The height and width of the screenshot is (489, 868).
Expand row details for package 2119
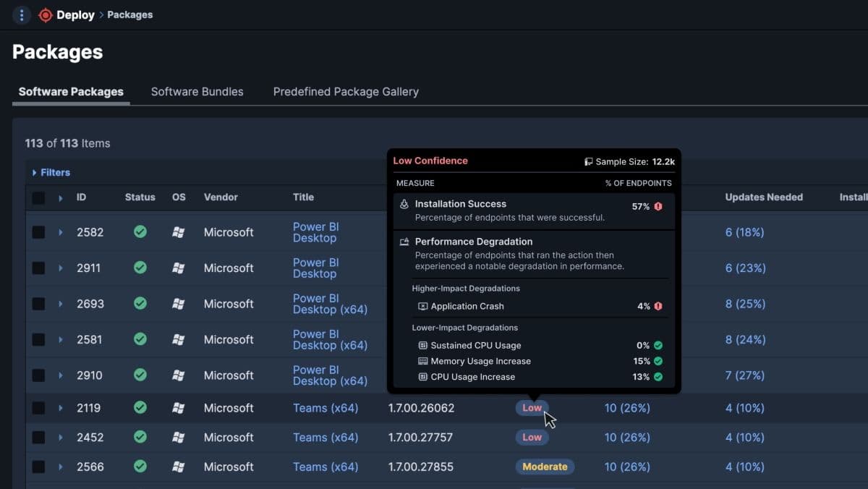pyautogui.click(x=61, y=408)
